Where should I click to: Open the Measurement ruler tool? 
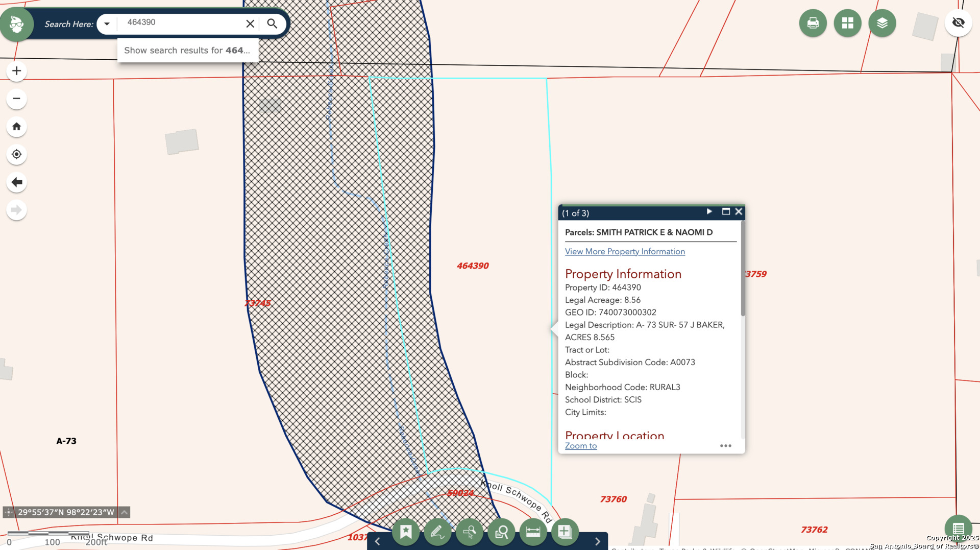point(533,532)
